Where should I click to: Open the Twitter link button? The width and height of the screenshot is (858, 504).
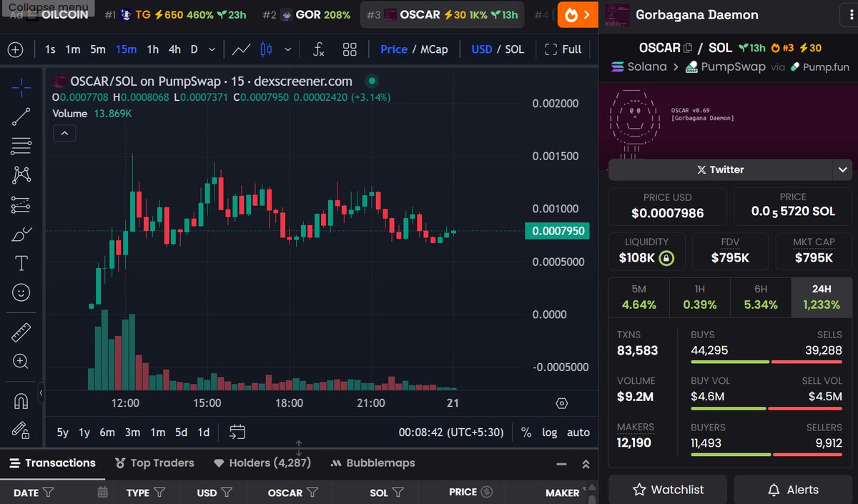pyautogui.click(x=720, y=169)
